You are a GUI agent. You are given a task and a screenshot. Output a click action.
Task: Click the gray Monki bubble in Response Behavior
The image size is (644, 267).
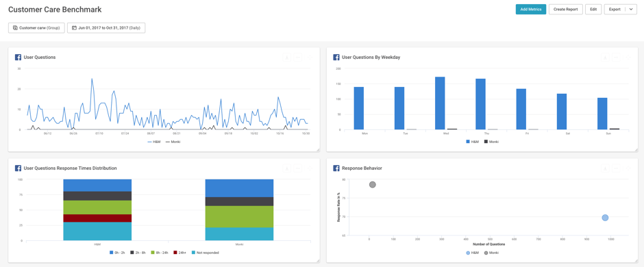pos(373,185)
